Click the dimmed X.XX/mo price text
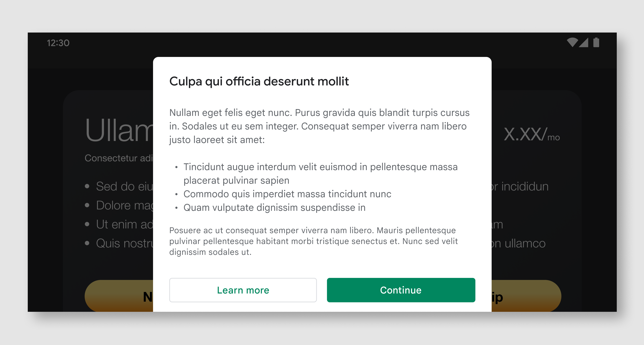Image resolution: width=644 pixels, height=345 pixels. coord(531,134)
